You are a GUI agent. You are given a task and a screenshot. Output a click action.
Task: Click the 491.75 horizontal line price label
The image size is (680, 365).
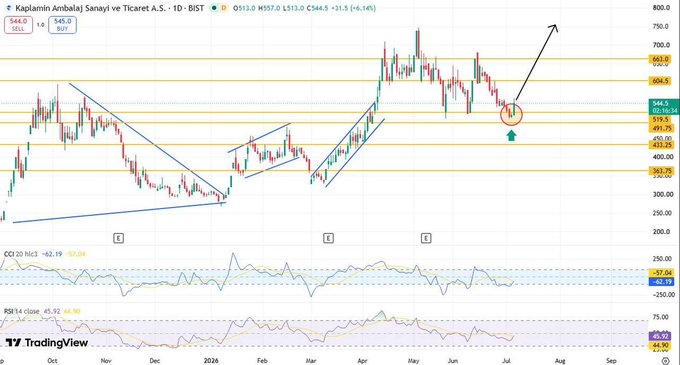coord(661,128)
